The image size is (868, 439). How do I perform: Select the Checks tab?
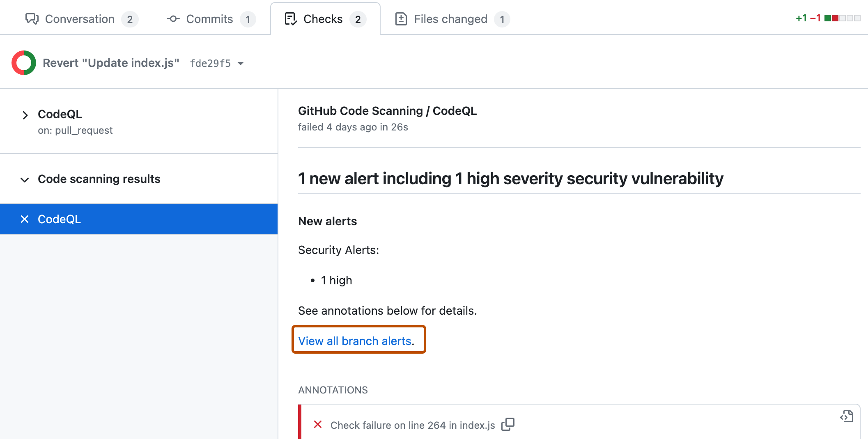click(x=323, y=18)
